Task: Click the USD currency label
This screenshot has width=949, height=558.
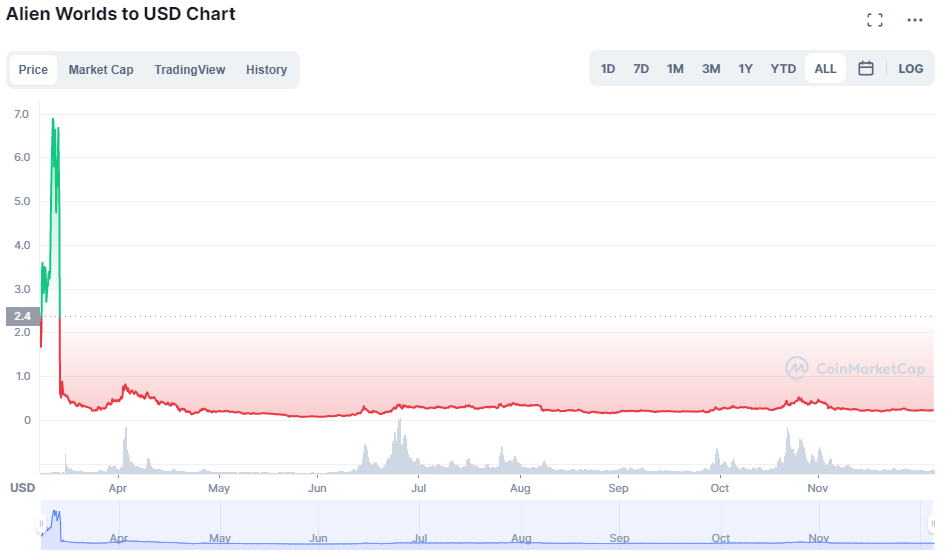Action: tap(22, 488)
